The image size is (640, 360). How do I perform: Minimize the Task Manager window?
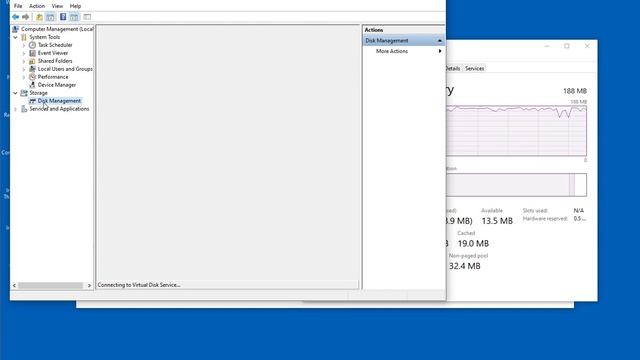(x=547, y=46)
